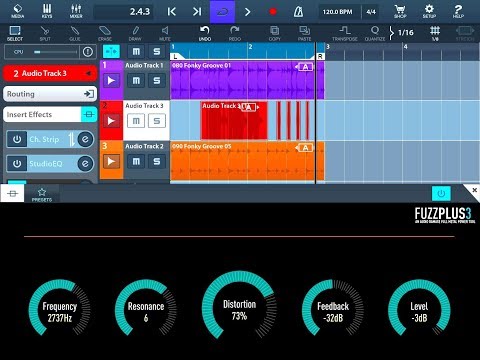Copy the selected event

[275, 33]
